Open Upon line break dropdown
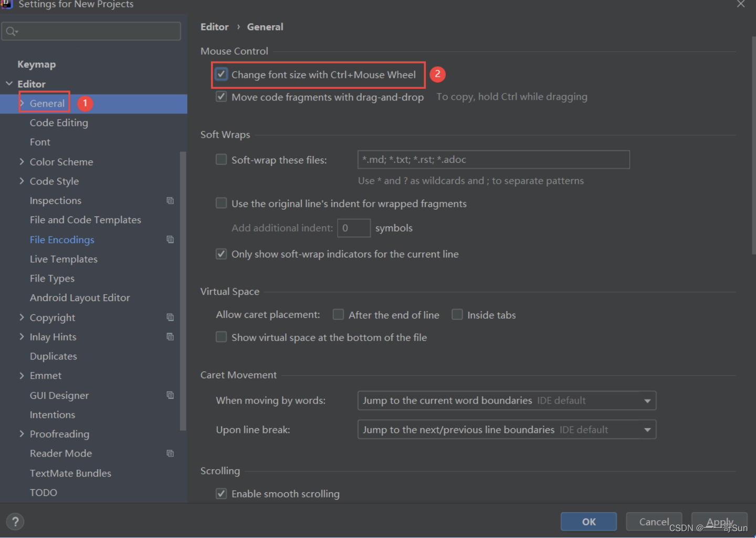The width and height of the screenshot is (756, 538). pyautogui.click(x=507, y=430)
